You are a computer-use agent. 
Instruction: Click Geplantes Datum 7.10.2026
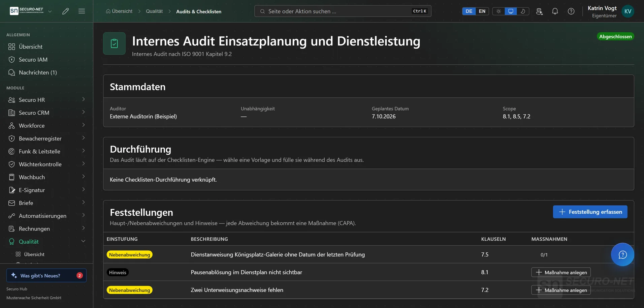(384, 116)
